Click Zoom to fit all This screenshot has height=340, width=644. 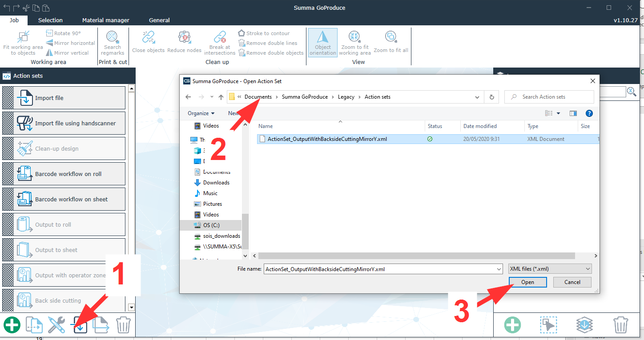(x=391, y=42)
